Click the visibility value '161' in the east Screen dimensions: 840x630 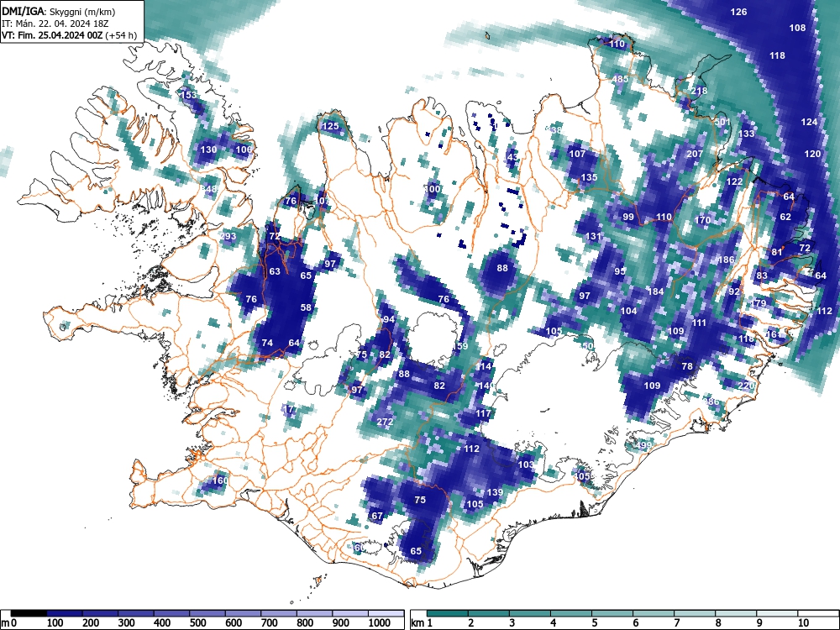(773, 335)
